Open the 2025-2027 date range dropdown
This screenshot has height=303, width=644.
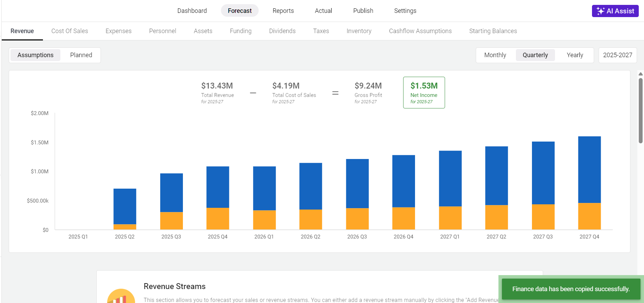(x=617, y=55)
